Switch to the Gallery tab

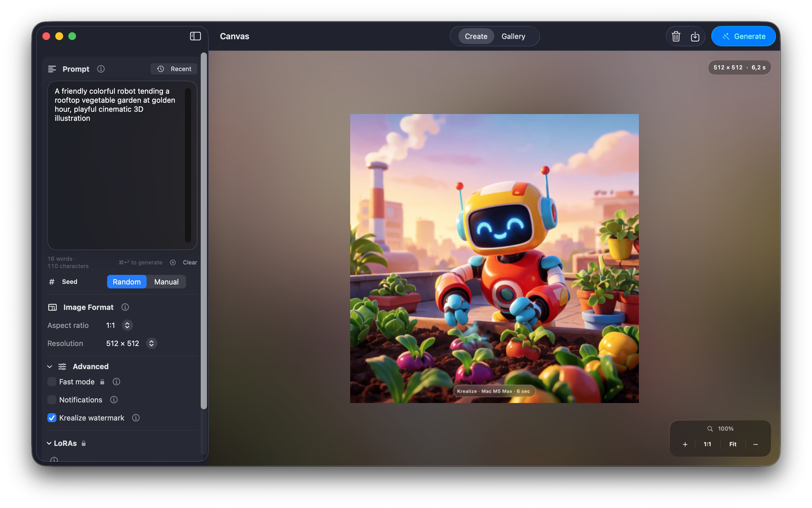tap(513, 36)
